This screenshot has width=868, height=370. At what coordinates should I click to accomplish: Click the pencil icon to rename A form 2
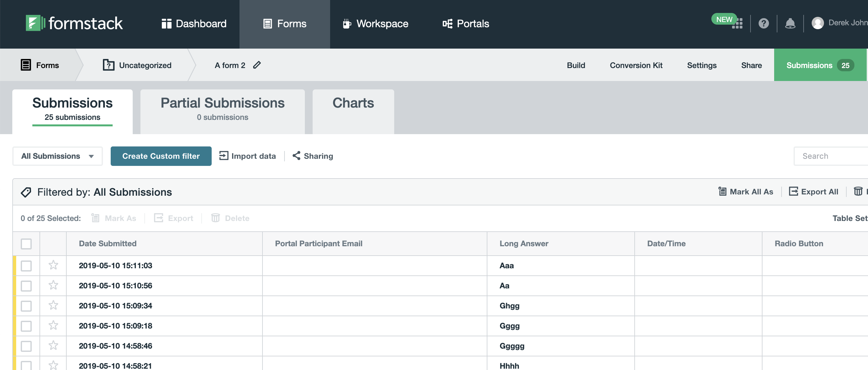[x=257, y=65]
